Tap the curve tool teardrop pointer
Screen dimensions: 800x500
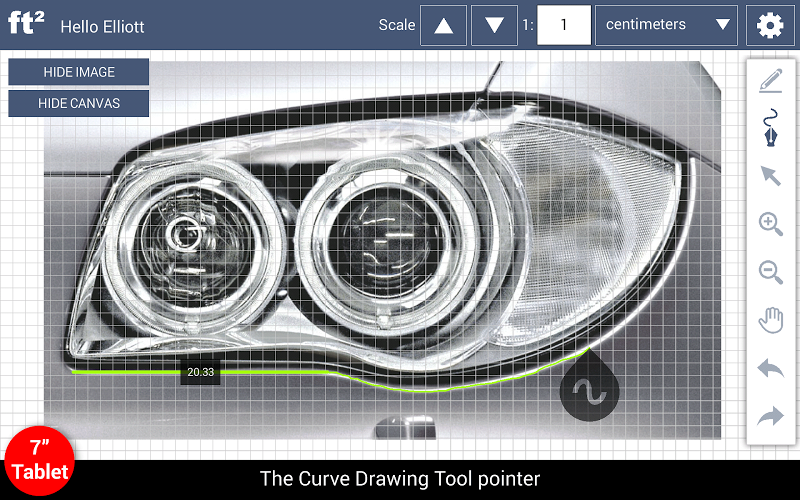tap(589, 386)
